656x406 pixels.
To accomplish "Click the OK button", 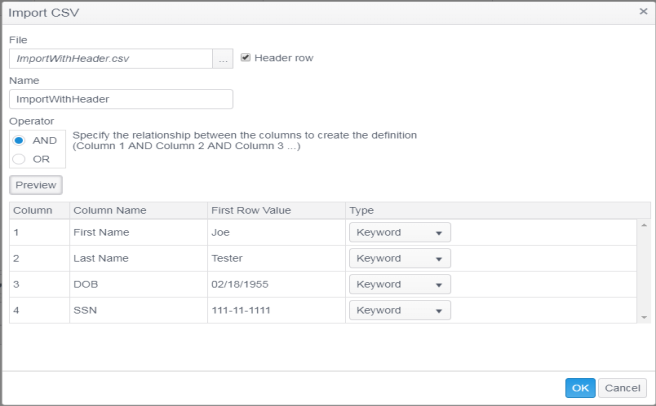I will click(x=580, y=387).
